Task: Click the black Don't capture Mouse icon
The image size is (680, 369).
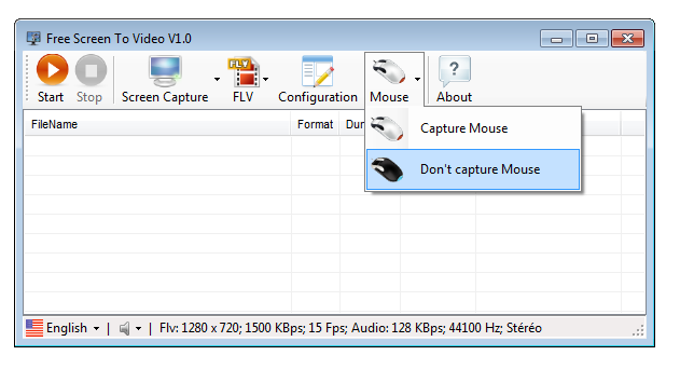Action: pyautogui.click(x=387, y=170)
